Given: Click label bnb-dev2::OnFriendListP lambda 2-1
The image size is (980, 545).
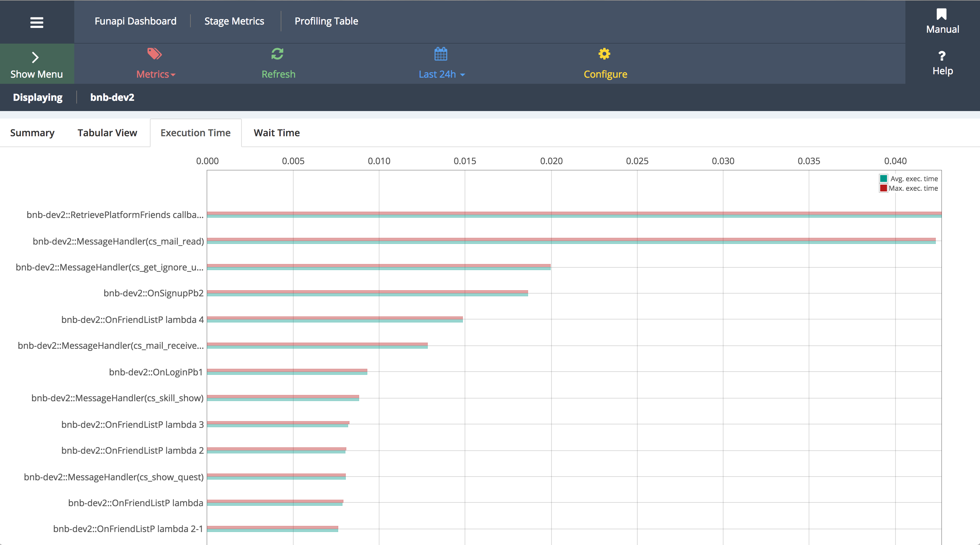Looking at the screenshot, I should click(128, 529).
